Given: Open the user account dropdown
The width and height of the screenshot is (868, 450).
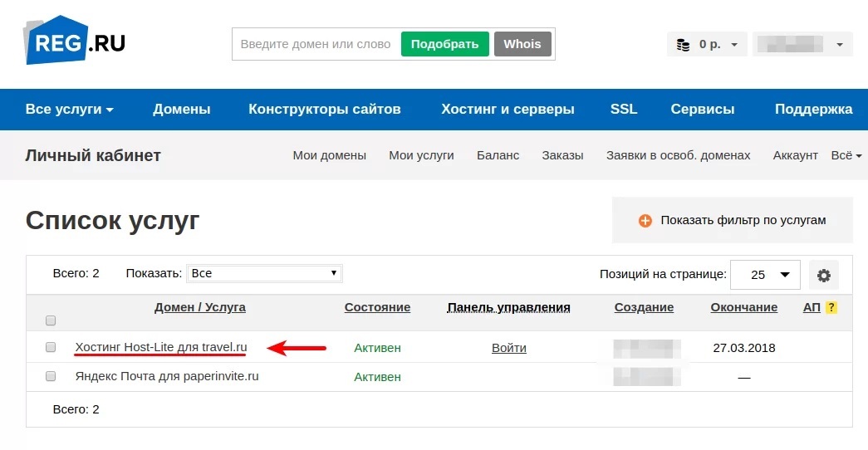Looking at the screenshot, I should click(802, 45).
